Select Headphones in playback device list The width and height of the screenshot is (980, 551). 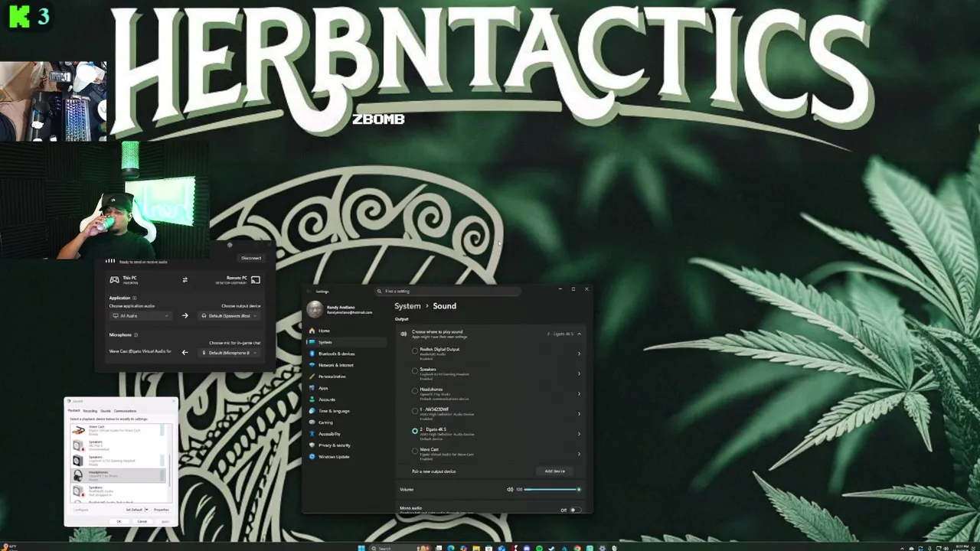tap(118, 475)
